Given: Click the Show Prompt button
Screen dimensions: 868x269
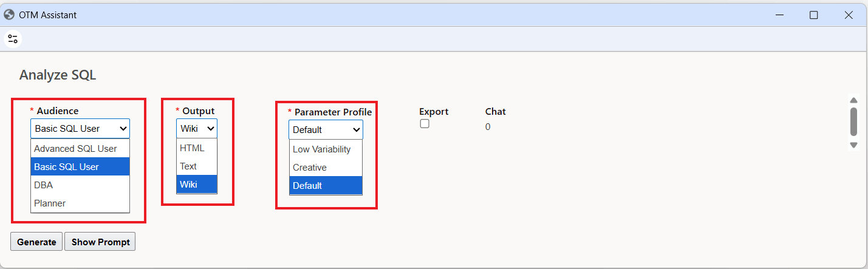Looking at the screenshot, I should pyautogui.click(x=100, y=242).
